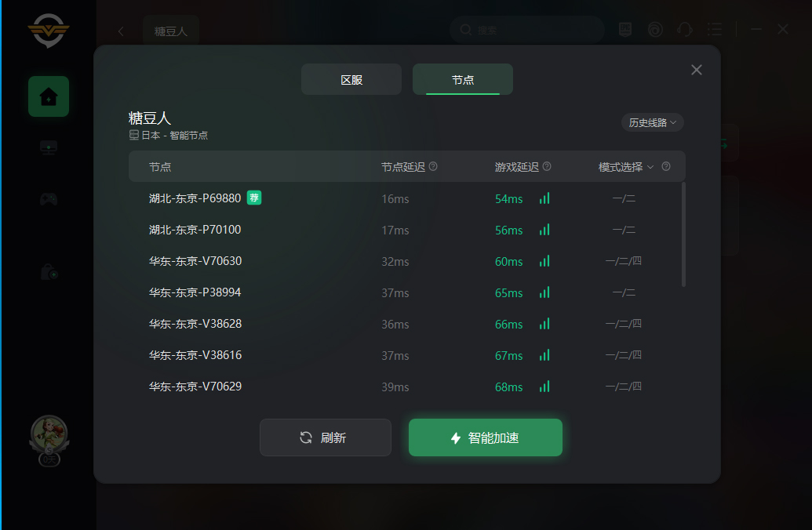
Task: Click the badge icon beside search
Action: pyautogui.click(x=625, y=30)
